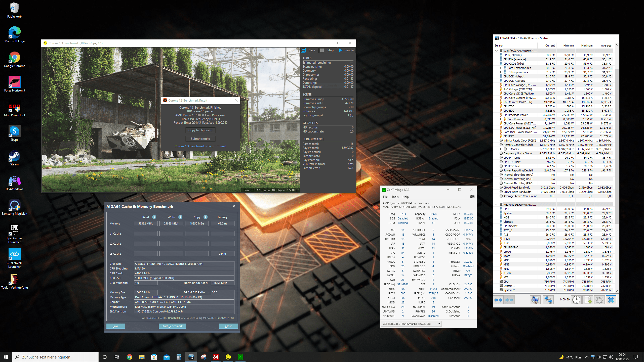Click Corona Render button
Viewport: 644px width, 362px height.
click(346, 50)
